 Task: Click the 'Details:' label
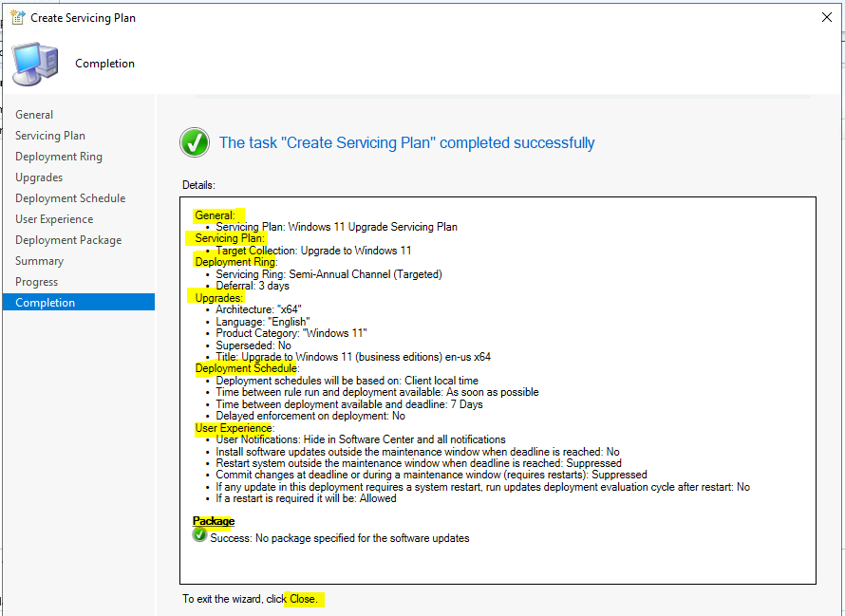coord(198,185)
